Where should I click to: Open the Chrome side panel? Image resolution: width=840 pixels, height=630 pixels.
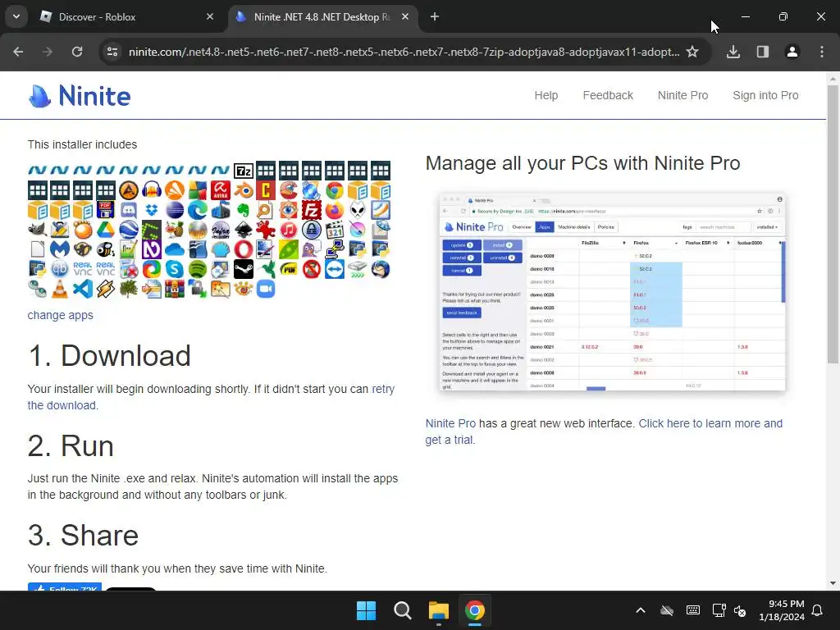763,52
